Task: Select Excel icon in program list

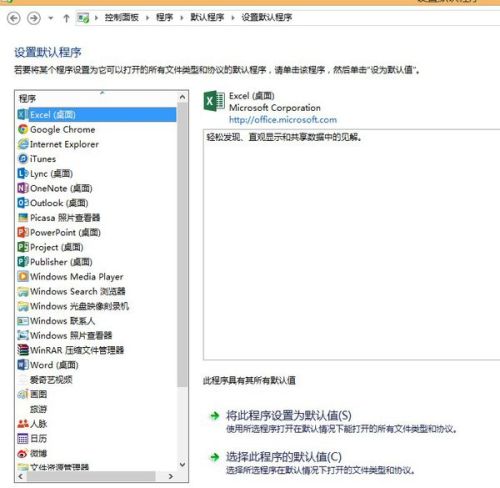Action: tap(23, 115)
